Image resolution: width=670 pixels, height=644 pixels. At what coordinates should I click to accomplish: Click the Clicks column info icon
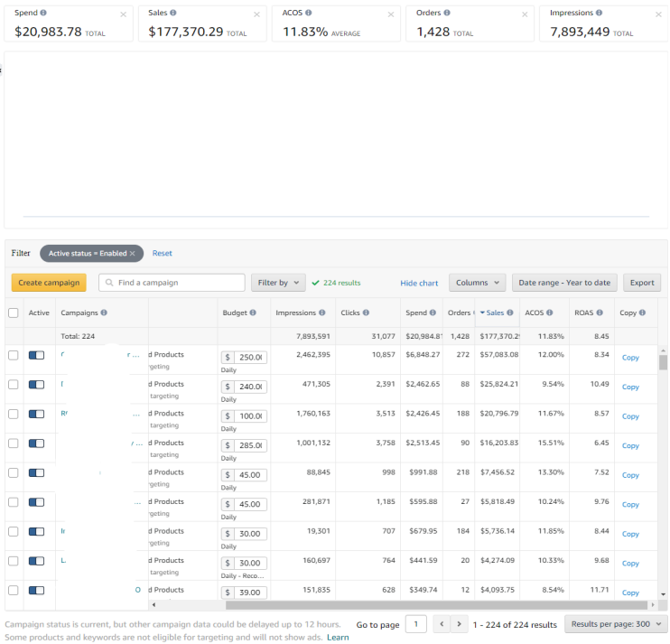(x=366, y=313)
